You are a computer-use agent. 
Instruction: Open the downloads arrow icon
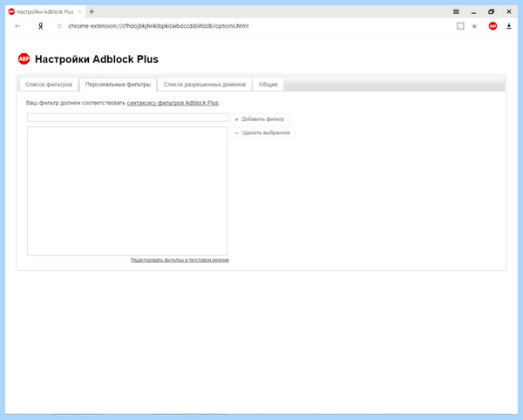[509, 26]
